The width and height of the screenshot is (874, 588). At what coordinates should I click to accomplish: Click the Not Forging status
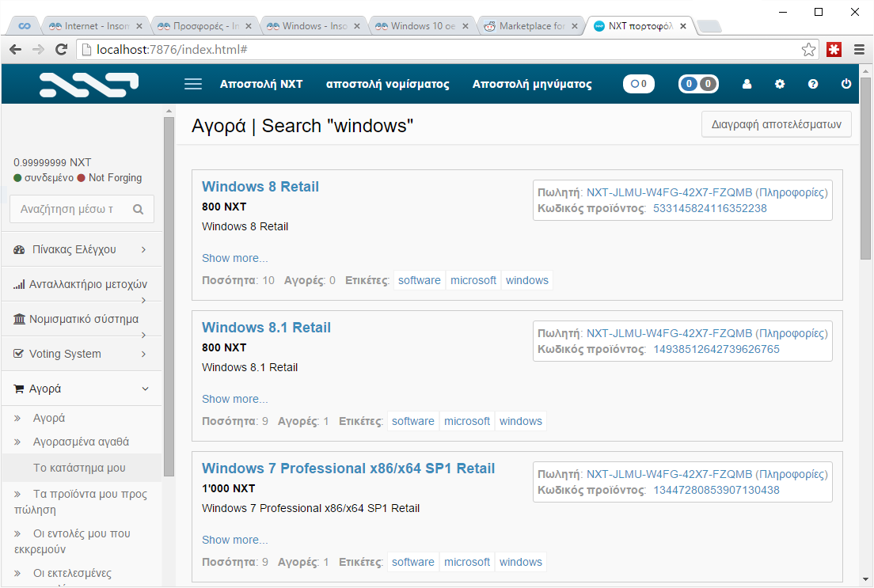pyautogui.click(x=115, y=178)
